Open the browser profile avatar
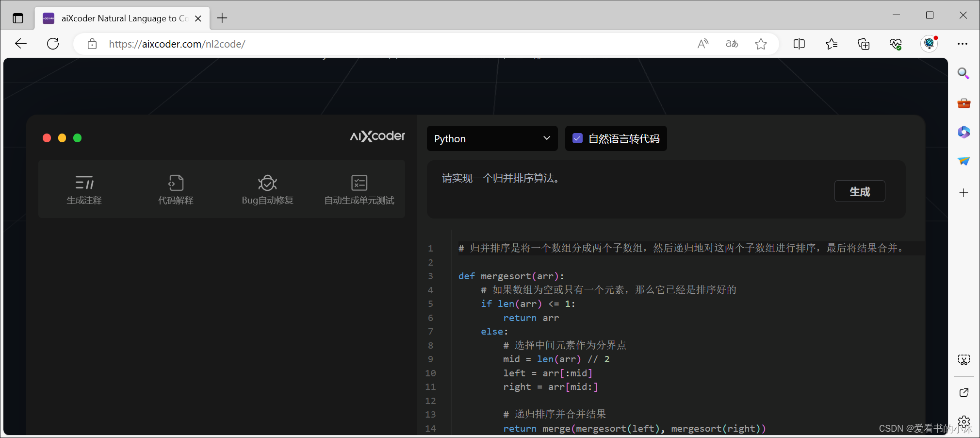Viewport: 980px width, 438px height. [x=929, y=44]
